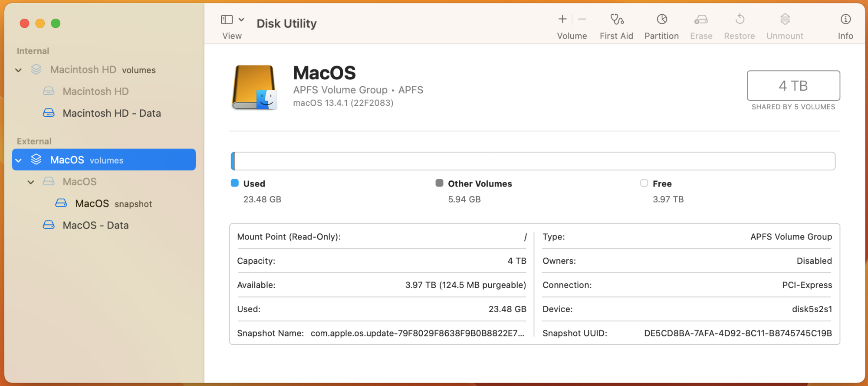This screenshot has width=868, height=386.
Task: Click the 4 TB capacity box
Action: pos(793,85)
